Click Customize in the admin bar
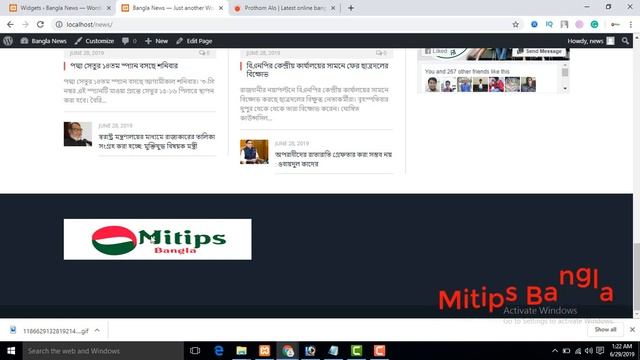 (x=94, y=41)
